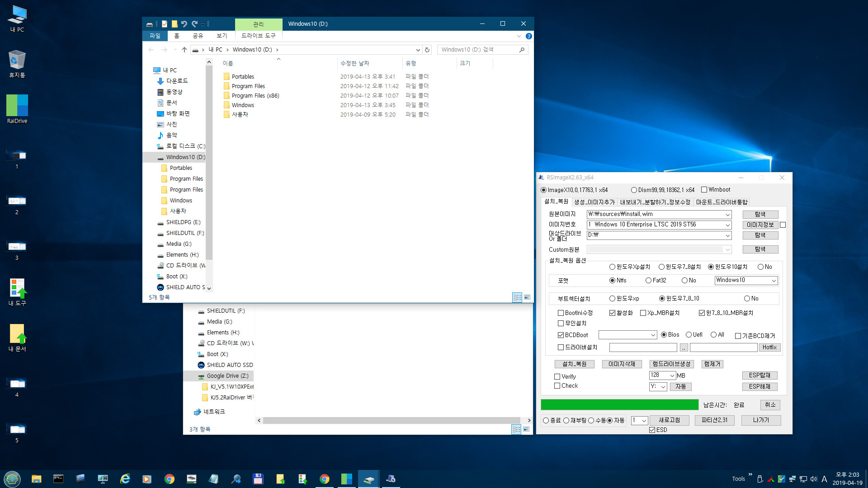Click the Start orb on the taskbar
868x488 pixels.
12,479
